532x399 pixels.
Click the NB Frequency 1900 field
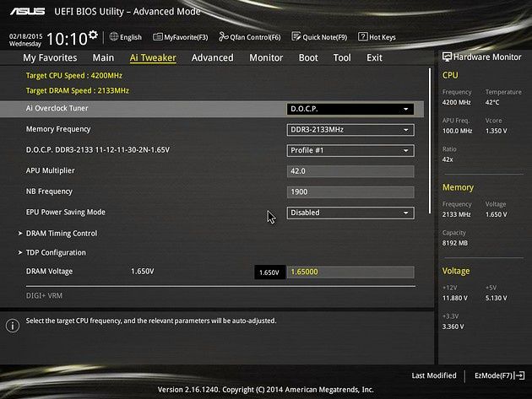pyautogui.click(x=350, y=191)
